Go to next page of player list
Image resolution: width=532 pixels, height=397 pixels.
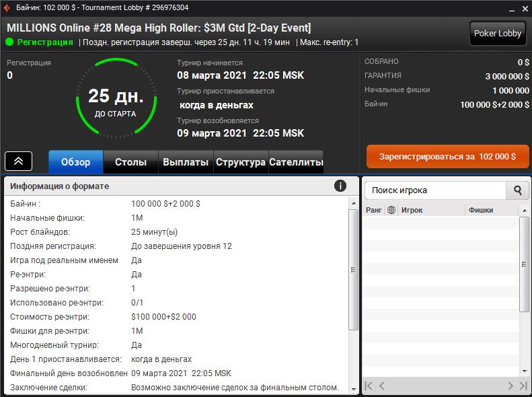[x=510, y=386]
